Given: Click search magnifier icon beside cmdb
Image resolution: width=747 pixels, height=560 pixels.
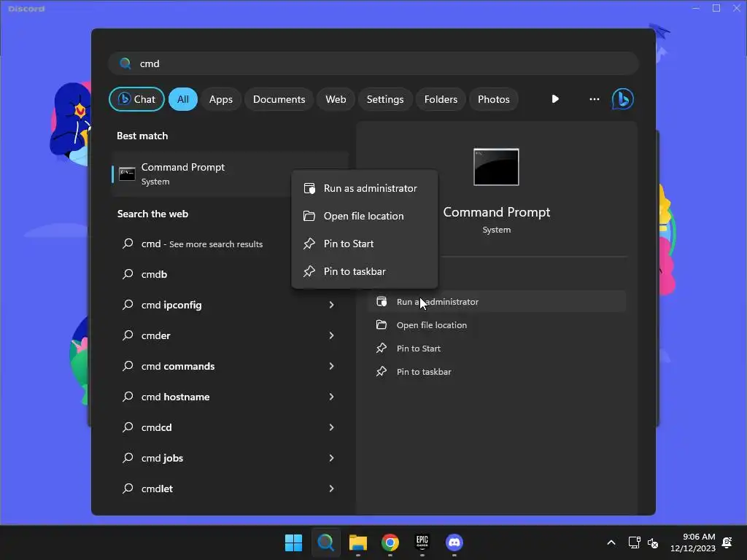Looking at the screenshot, I should (x=128, y=274).
